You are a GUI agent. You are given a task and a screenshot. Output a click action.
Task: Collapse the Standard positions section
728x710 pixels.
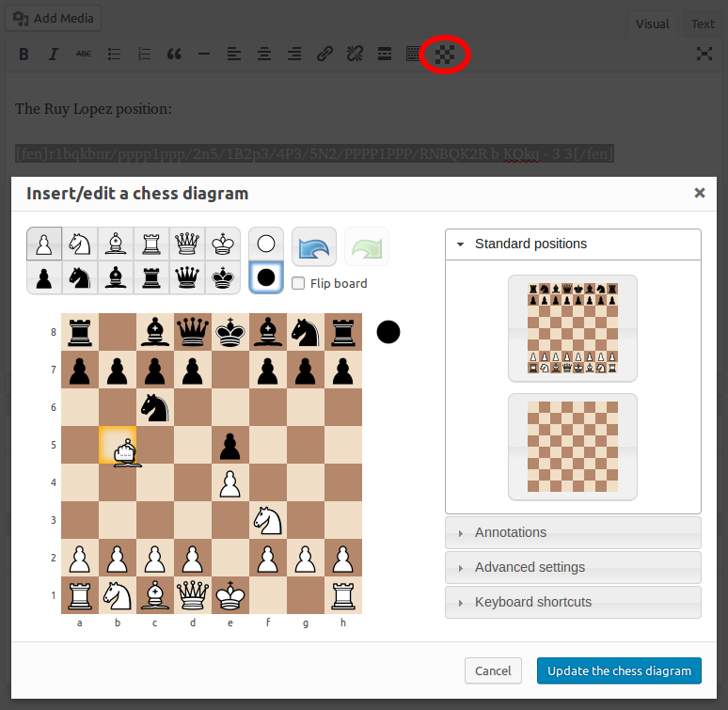click(573, 245)
